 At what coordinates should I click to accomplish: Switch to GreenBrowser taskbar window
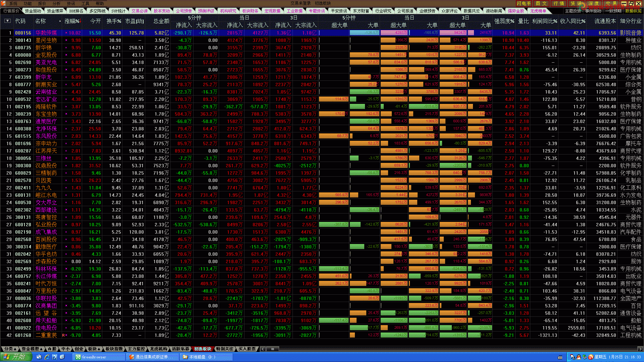click(x=99, y=357)
